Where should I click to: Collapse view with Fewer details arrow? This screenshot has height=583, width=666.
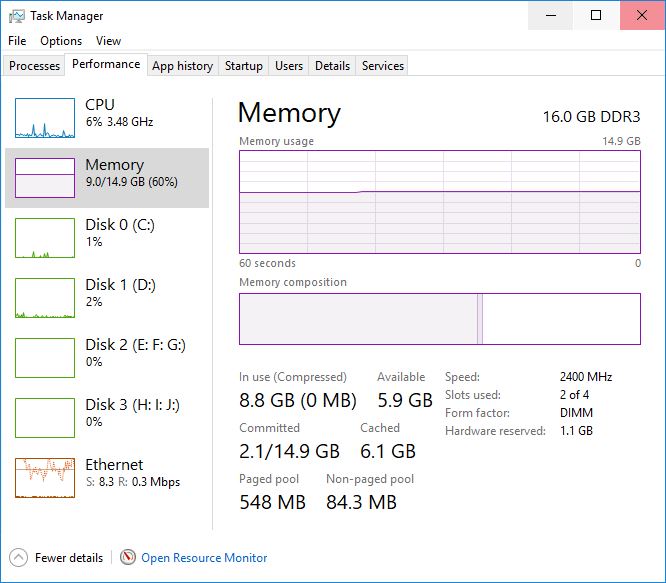tap(18, 557)
